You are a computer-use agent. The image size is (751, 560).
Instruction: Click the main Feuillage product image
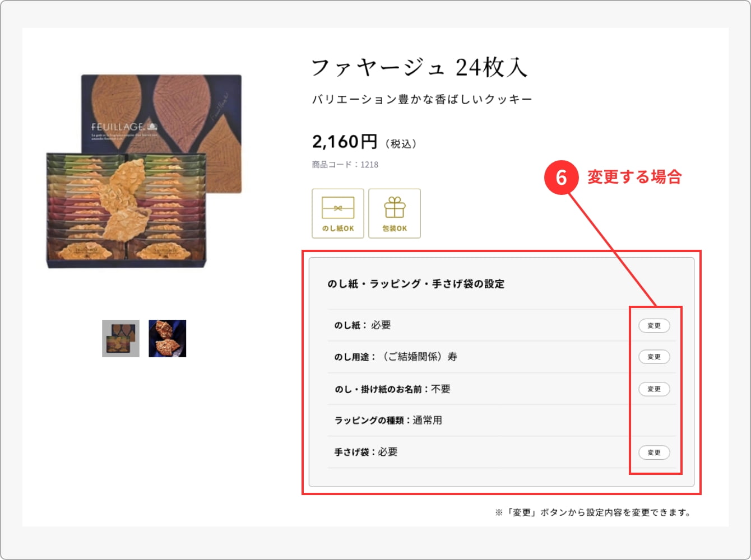click(x=144, y=171)
